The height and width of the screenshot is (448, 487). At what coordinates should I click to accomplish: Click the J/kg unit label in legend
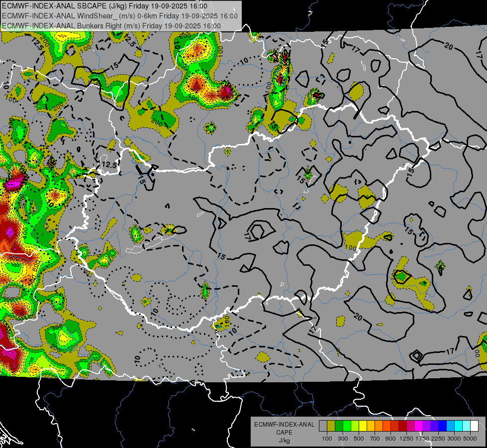(x=284, y=441)
